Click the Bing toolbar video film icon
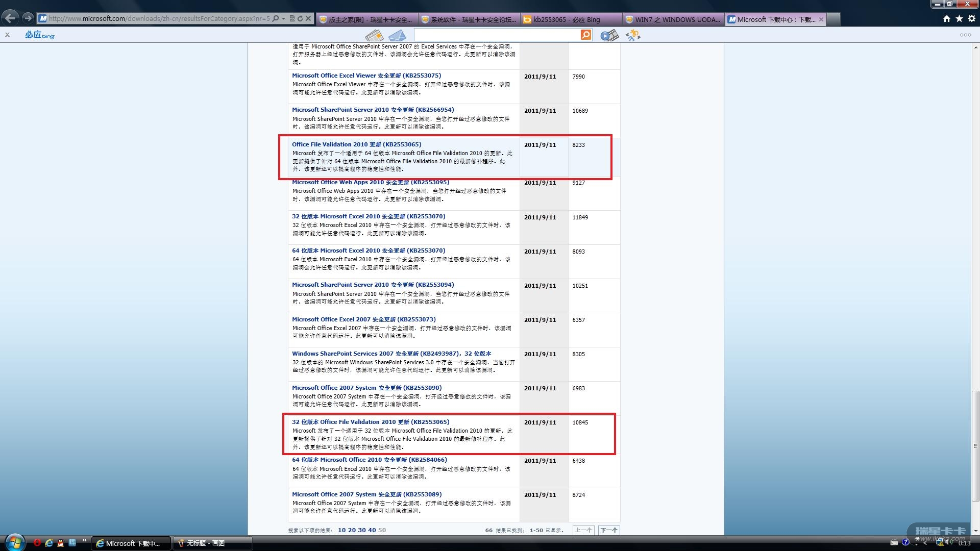This screenshot has width=980, height=551. click(609, 35)
